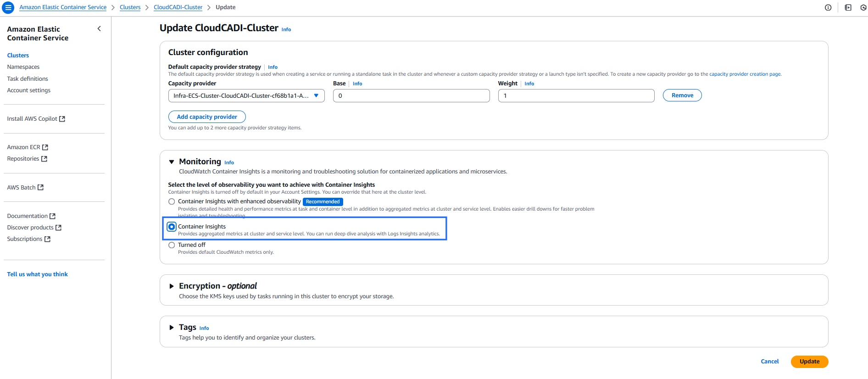The width and height of the screenshot is (868, 379).
Task: Click the orange Update button
Action: tap(809, 362)
